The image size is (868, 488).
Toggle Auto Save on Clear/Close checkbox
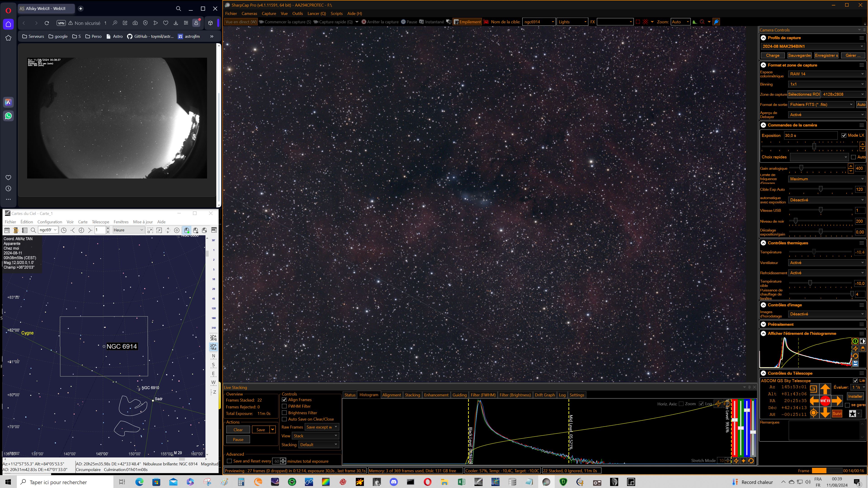(284, 419)
